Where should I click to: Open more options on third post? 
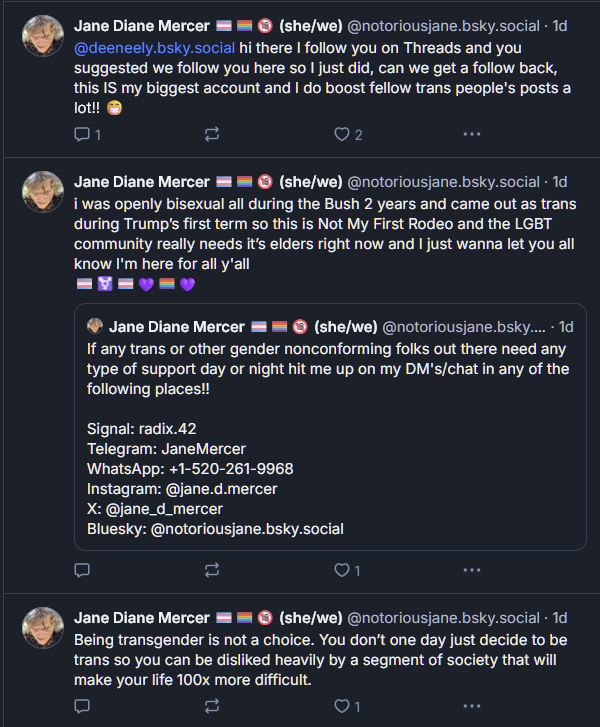[471, 706]
